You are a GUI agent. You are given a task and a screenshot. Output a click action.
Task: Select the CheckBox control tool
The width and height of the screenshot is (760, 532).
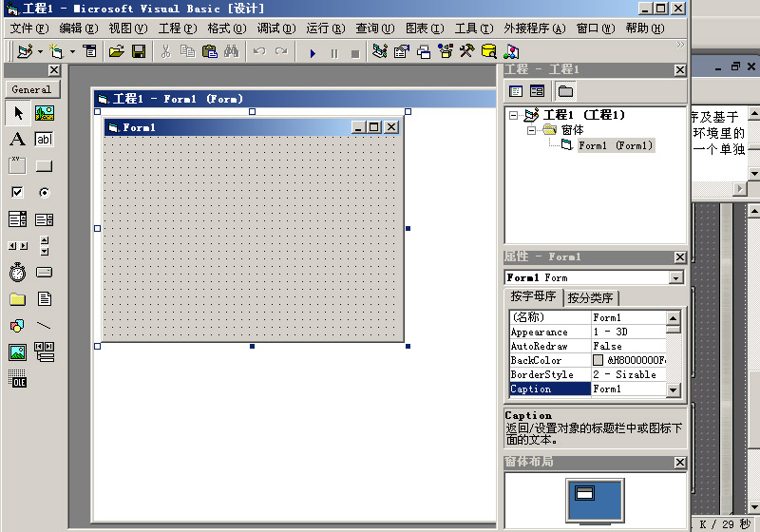click(18, 192)
